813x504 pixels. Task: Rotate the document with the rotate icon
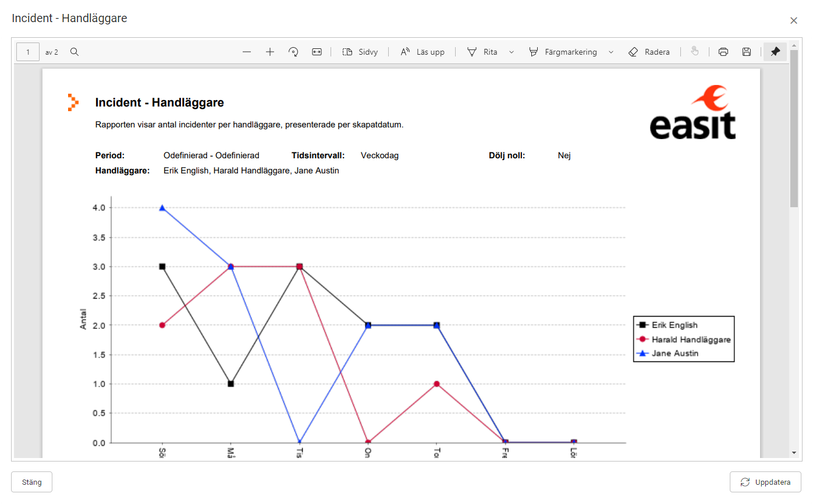tap(293, 52)
